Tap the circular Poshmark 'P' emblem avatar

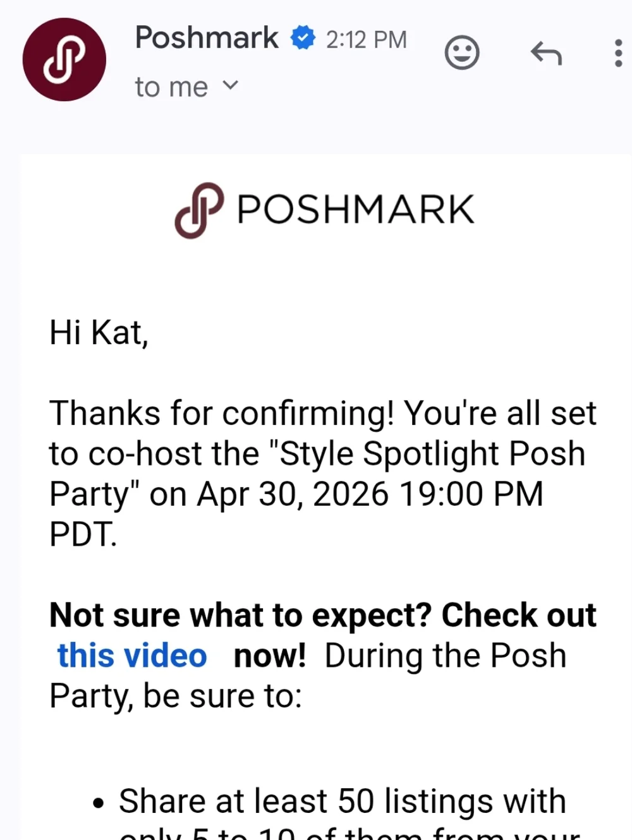coord(64,60)
